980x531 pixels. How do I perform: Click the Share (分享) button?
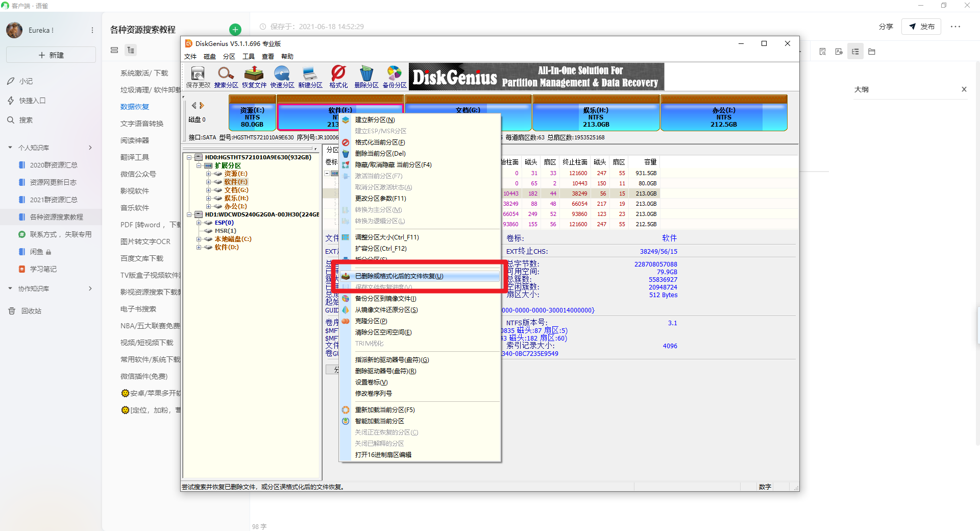886,27
